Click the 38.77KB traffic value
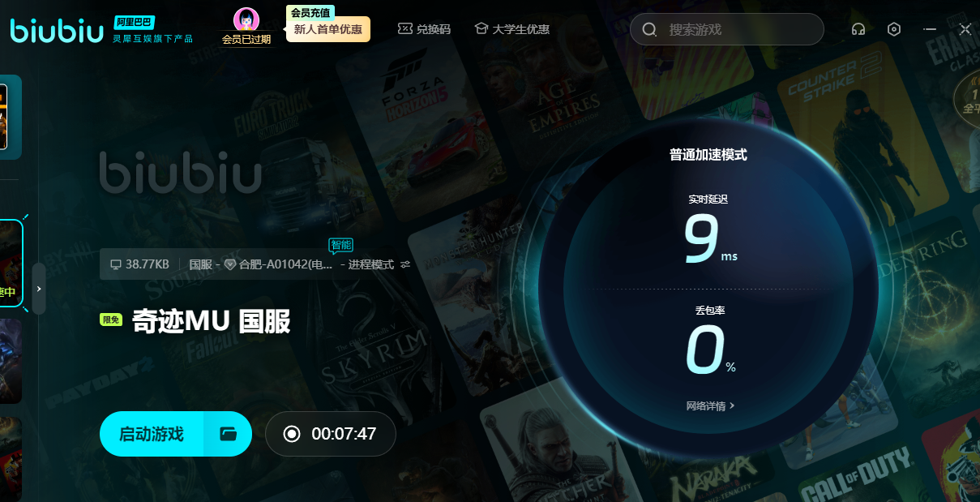 148,264
